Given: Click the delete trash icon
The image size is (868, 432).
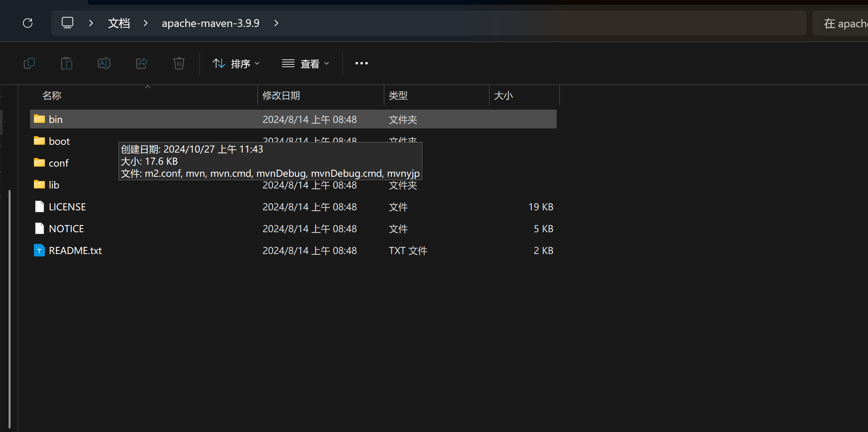Looking at the screenshot, I should pos(179,63).
